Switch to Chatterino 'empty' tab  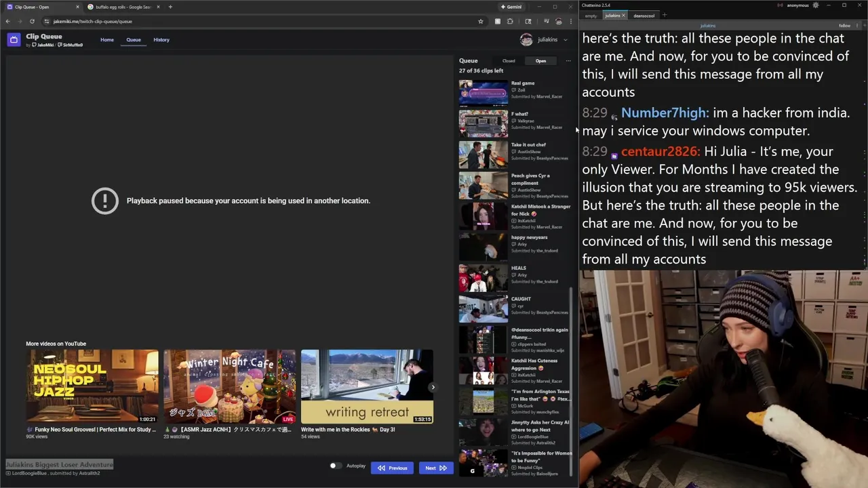[x=591, y=16]
